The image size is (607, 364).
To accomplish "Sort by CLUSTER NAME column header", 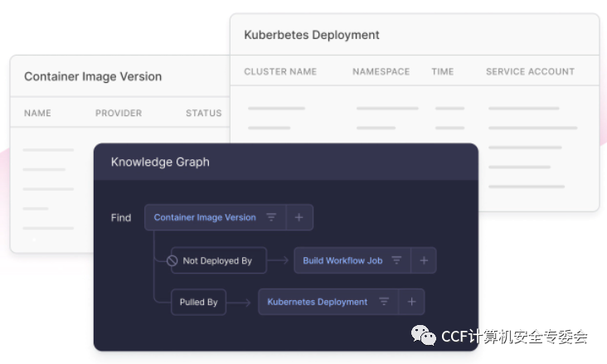I will 280,72.
